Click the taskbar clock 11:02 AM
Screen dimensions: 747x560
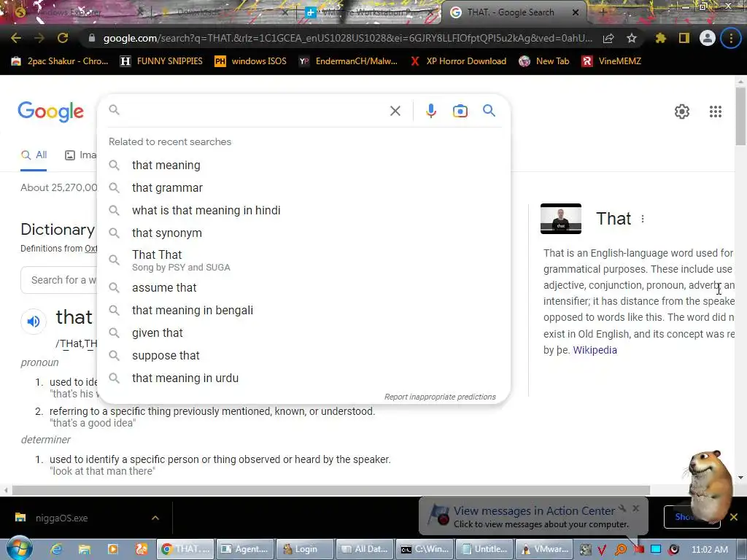tap(710, 550)
